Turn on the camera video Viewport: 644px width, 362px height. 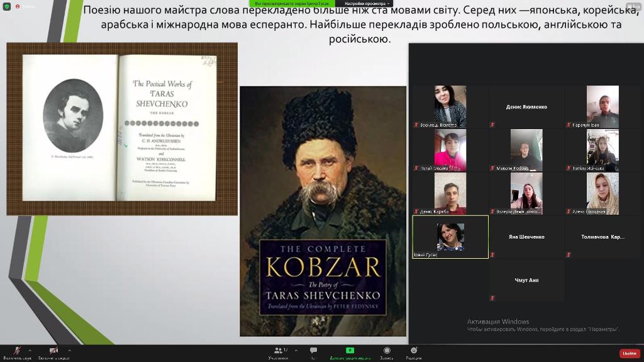pos(53,351)
